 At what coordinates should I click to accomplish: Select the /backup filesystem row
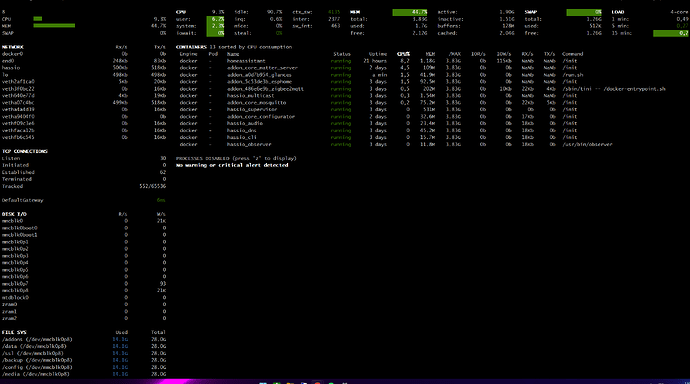click(84, 360)
